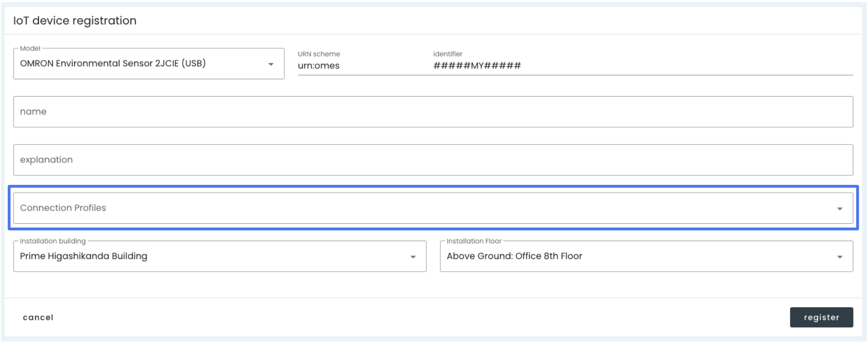Image resolution: width=868 pixels, height=343 pixels.
Task: Click the Model dropdown arrow icon
Action: click(x=271, y=64)
